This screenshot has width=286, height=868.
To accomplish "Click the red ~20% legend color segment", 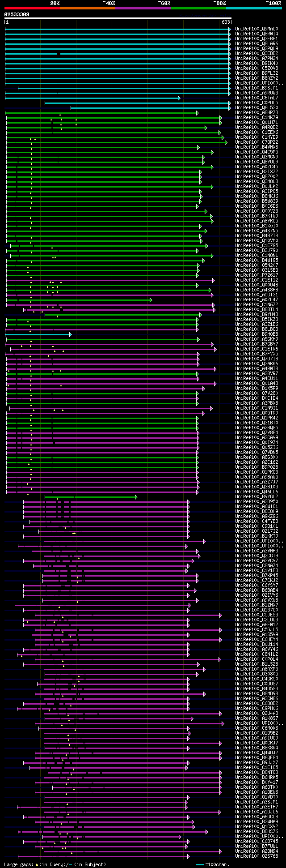I will 32,8.
